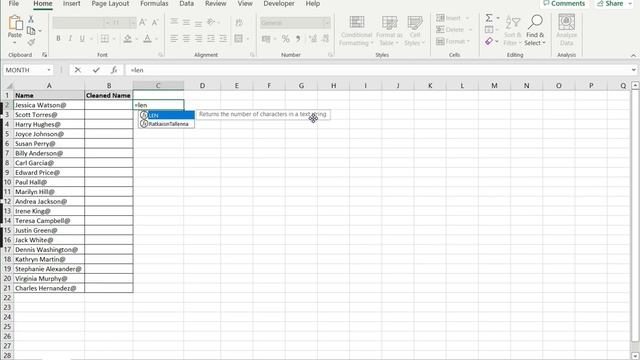
Task: Click the Font Color letter A icon
Action: (x=147, y=38)
